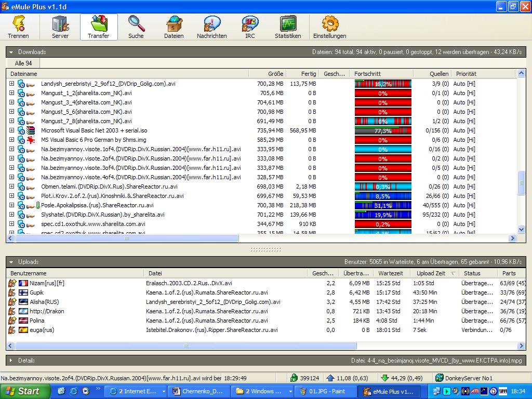Expand the Slyshatel download row

point(11,215)
